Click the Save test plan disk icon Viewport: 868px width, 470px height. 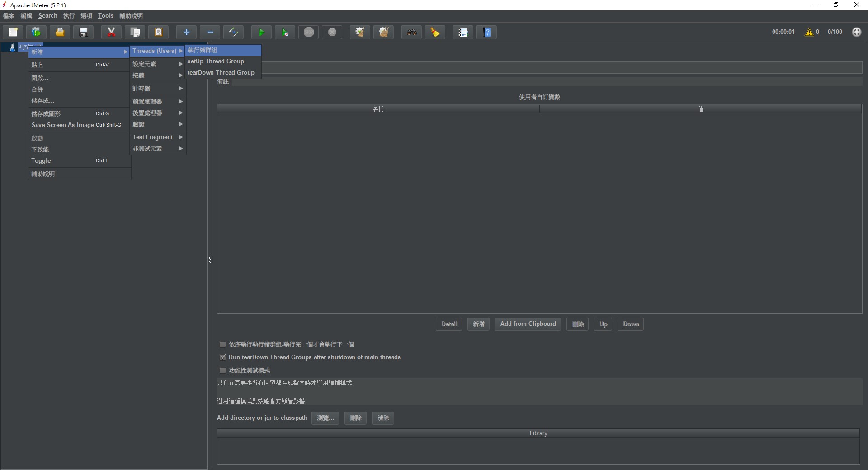pos(84,32)
